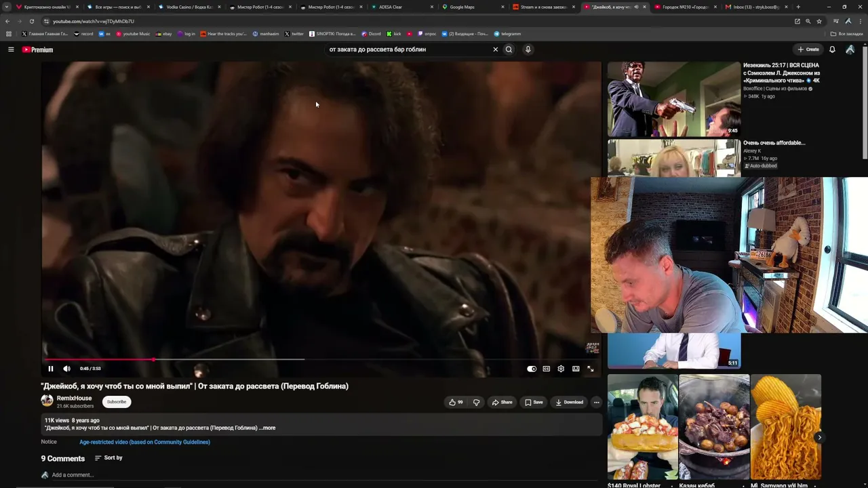
Task: Share the video via the Share button
Action: click(x=502, y=402)
